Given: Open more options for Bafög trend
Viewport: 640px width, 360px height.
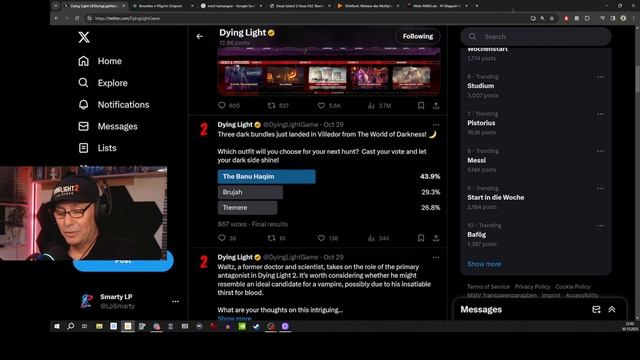Looking at the screenshot, I should tap(600, 226).
